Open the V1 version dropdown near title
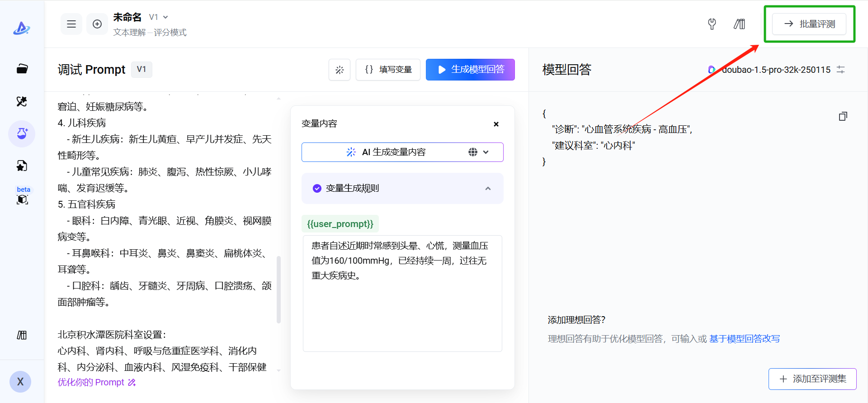Image resolution: width=868 pixels, height=403 pixels. (159, 17)
